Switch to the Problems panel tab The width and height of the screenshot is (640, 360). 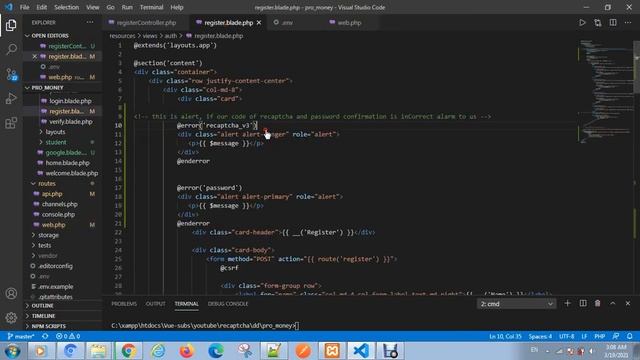(x=124, y=304)
